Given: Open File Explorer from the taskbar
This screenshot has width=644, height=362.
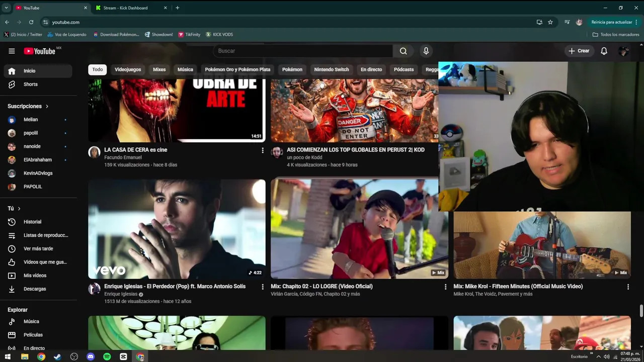Looking at the screenshot, I should 24,356.
